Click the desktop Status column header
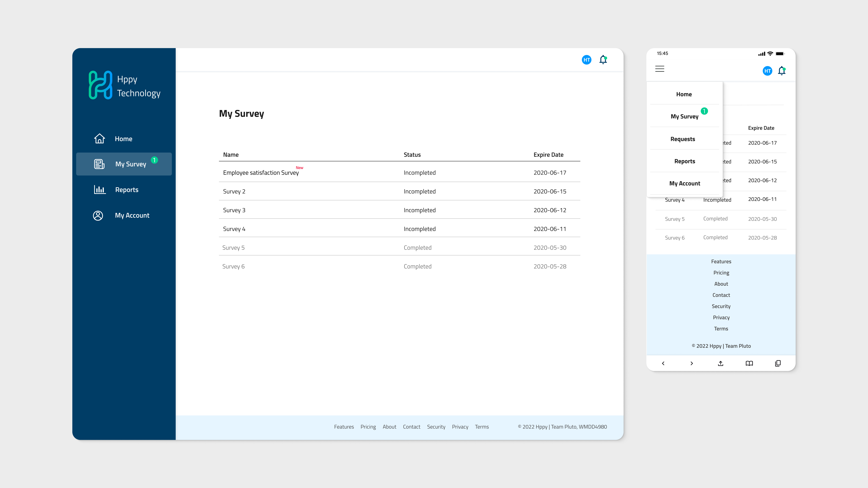868x488 pixels. (x=412, y=155)
